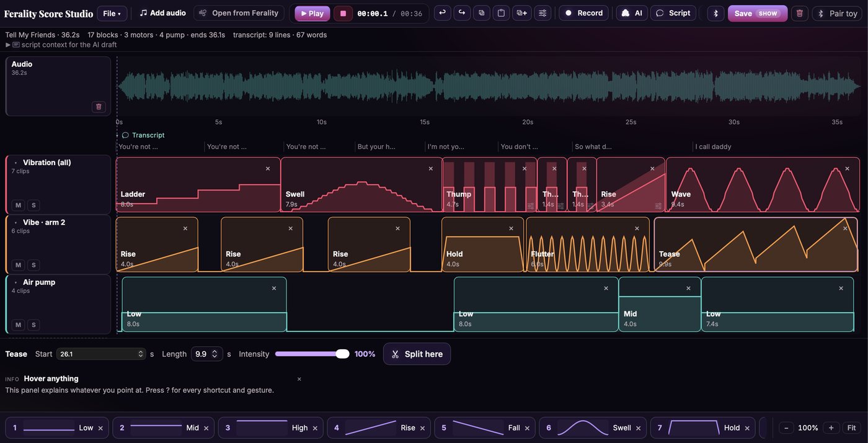Zoom in the timeline with plus button
This screenshot has height=443, width=868.
click(831, 428)
